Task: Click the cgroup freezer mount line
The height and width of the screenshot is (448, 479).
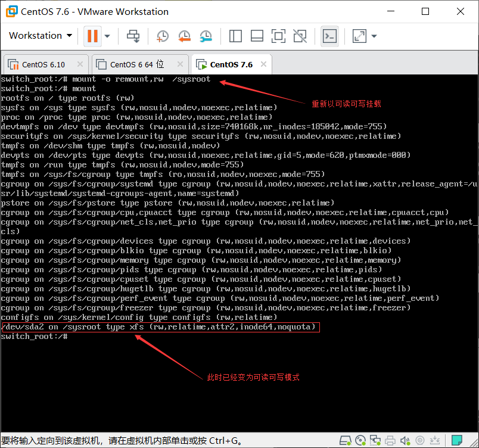Action: 206,308
